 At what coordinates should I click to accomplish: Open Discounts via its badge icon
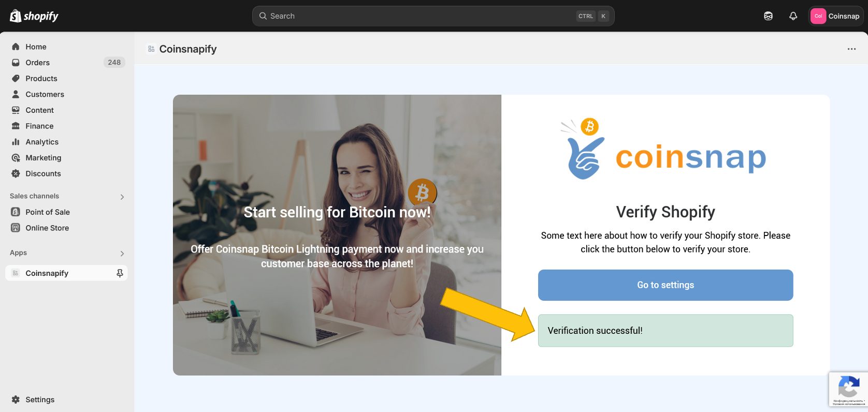tap(16, 173)
